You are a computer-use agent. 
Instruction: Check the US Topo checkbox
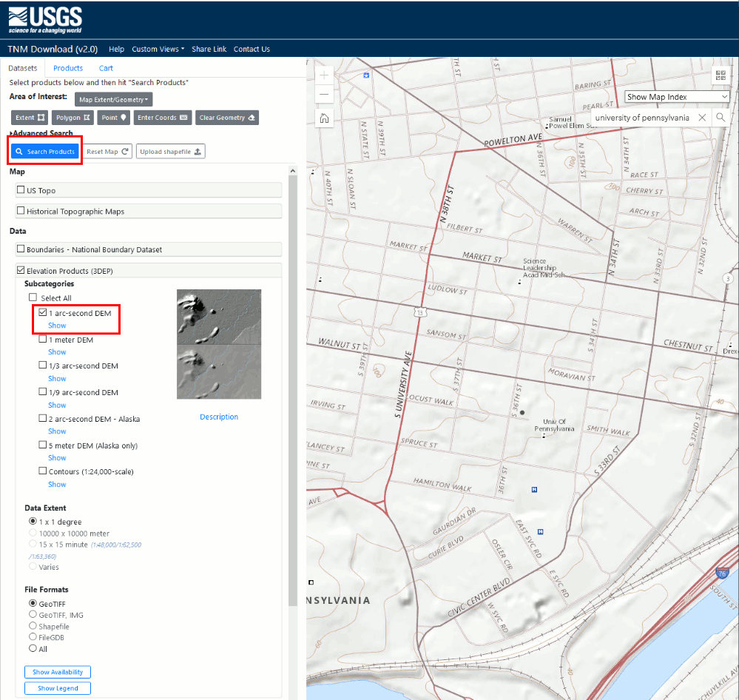[x=21, y=190]
